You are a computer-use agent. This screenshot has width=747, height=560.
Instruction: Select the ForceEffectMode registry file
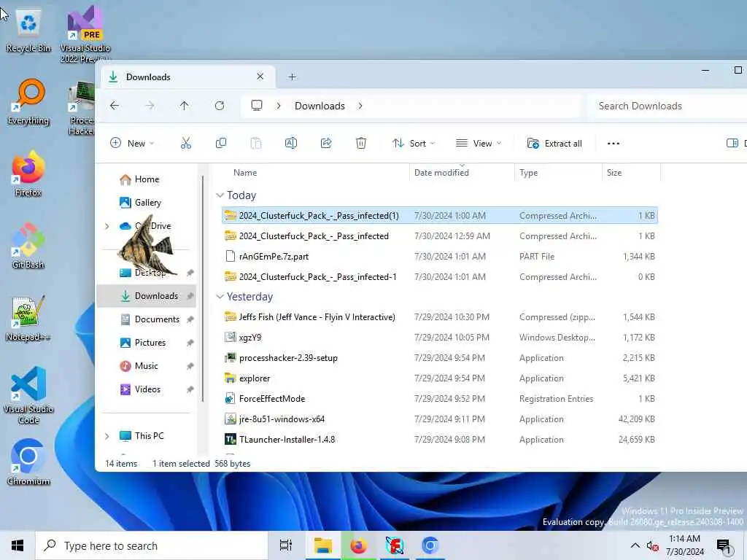[x=439, y=399]
